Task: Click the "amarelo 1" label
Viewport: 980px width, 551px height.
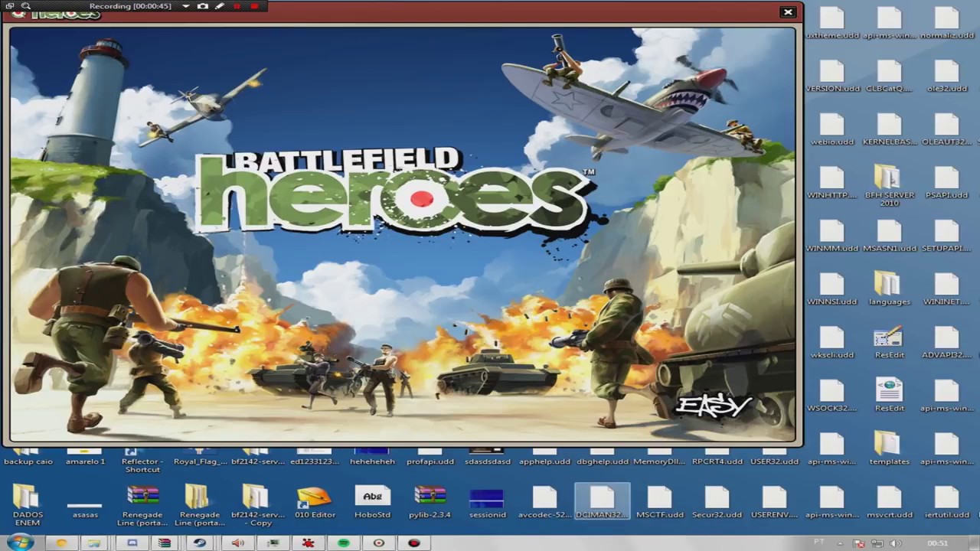Action: click(85, 461)
